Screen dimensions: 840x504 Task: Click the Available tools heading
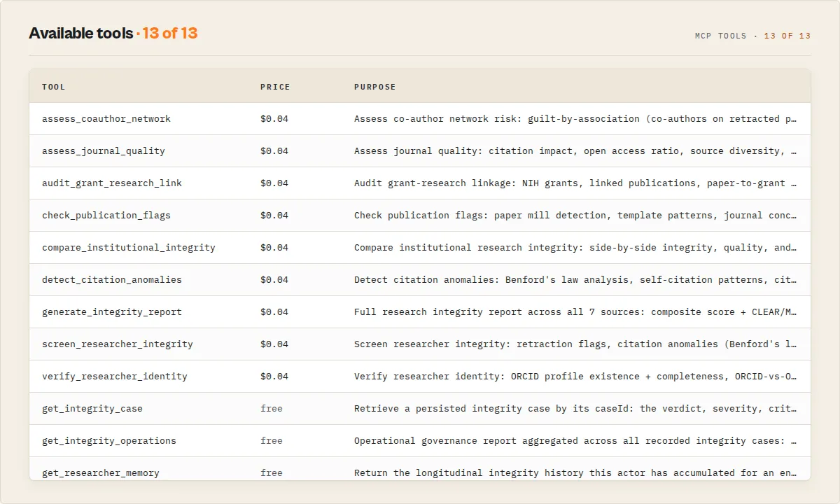[x=81, y=33]
